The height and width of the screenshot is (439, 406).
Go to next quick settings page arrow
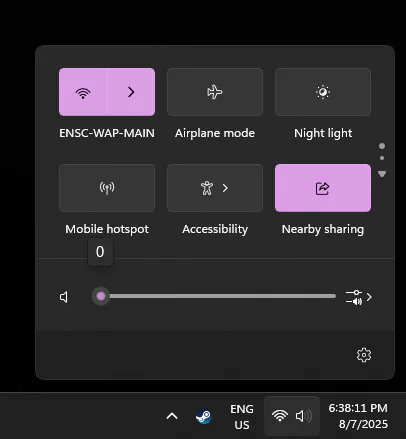tap(382, 174)
